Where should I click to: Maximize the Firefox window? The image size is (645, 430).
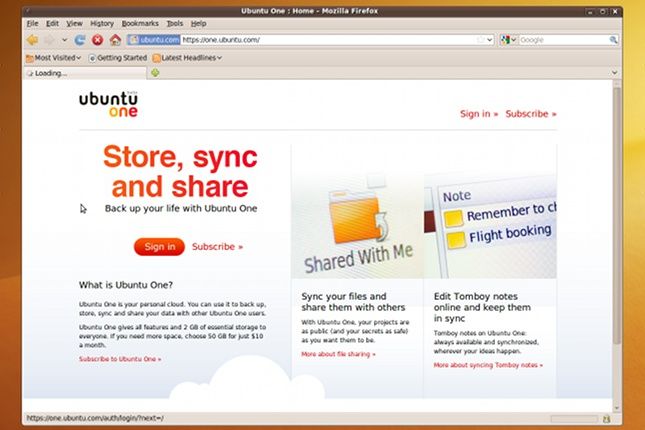[603, 12]
